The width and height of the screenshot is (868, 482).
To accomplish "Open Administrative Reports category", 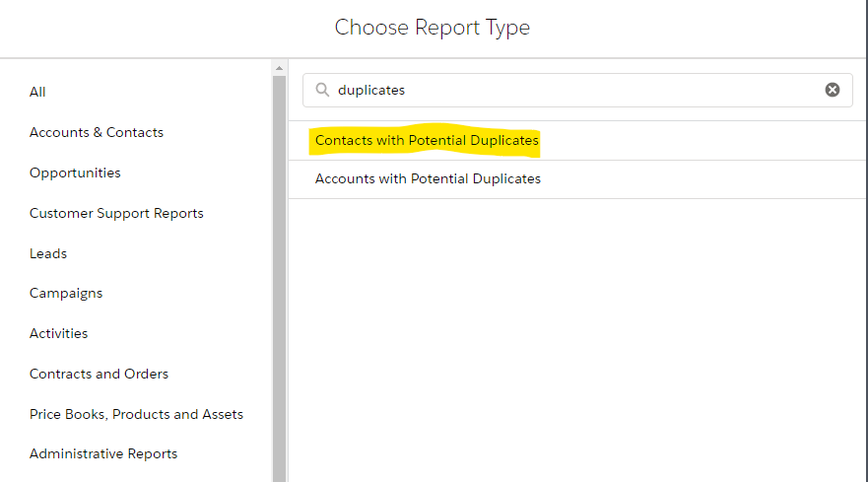I will point(103,454).
